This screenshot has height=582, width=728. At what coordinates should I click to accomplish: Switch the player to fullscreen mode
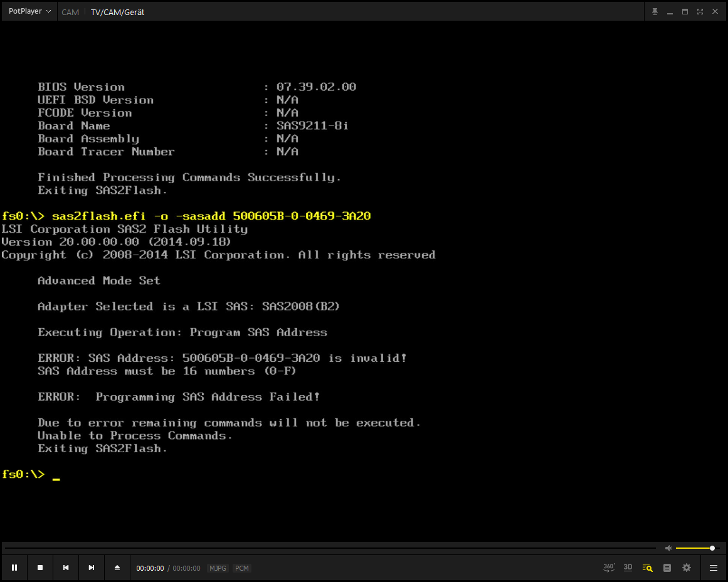[700, 11]
